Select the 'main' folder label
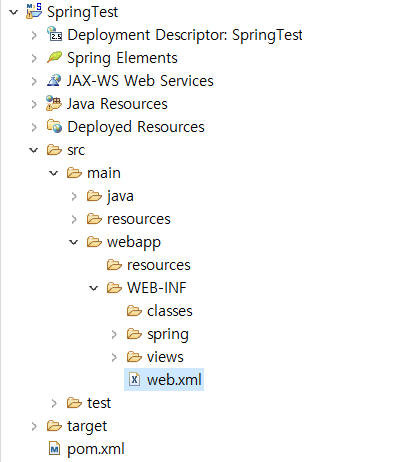 [x=104, y=173]
